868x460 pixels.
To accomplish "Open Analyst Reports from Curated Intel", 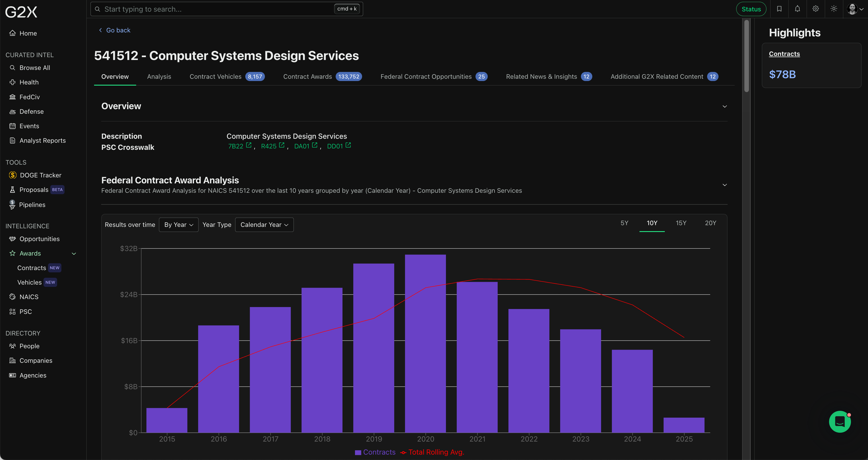I will (x=42, y=140).
